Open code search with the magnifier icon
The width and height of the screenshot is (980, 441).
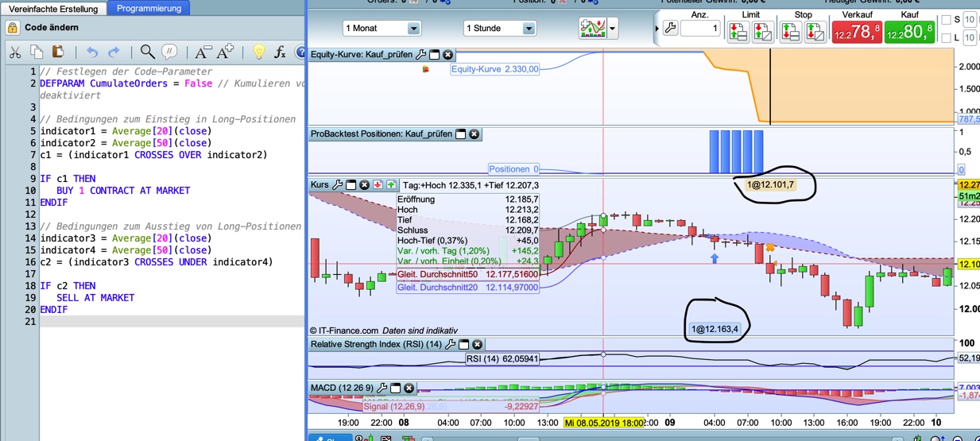coord(147,52)
